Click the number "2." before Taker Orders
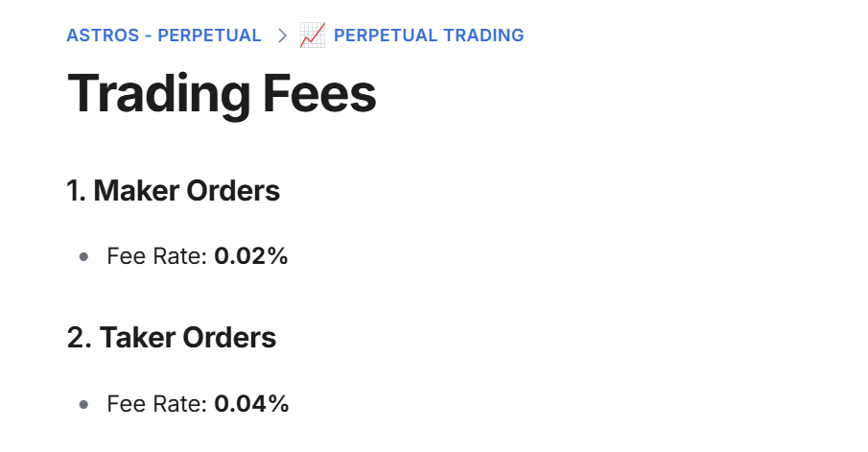868x452 pixels. click(x=78, y=338)
